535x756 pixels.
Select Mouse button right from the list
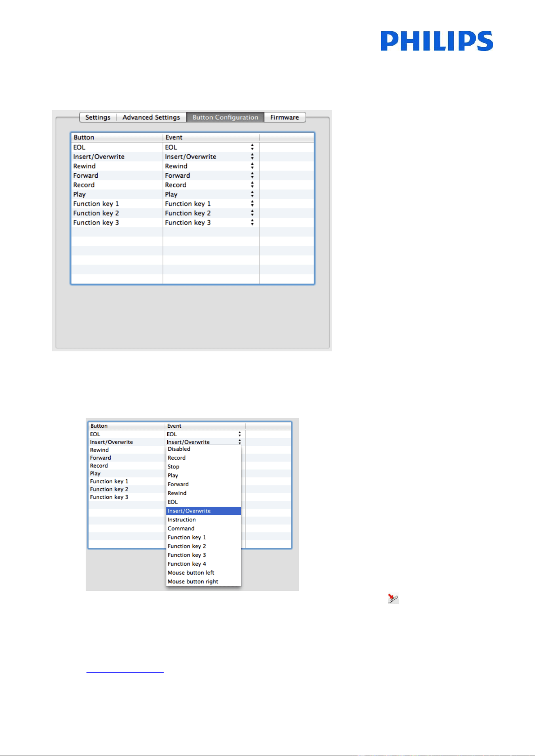(203, 582)
